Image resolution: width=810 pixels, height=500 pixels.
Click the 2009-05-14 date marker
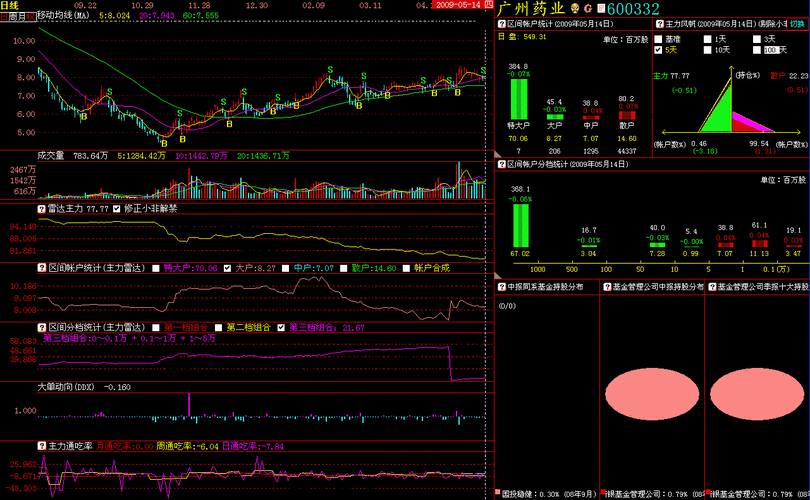click(x=457, y=5)
